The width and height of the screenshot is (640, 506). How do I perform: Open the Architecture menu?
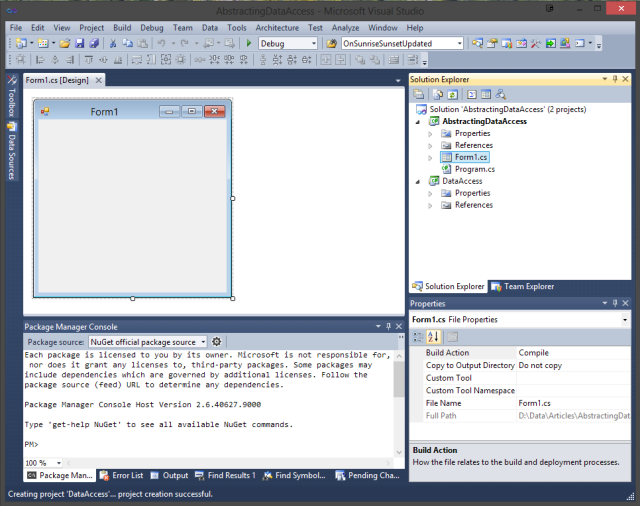tap(277, 28)
